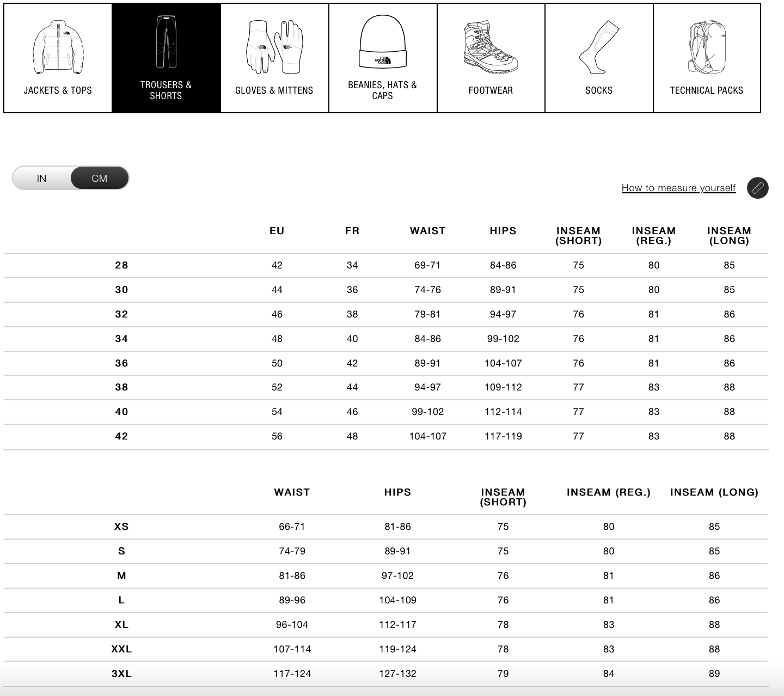The image size is (784, 696).
Task: Select the size 34 row label
Action: (121, 339)
